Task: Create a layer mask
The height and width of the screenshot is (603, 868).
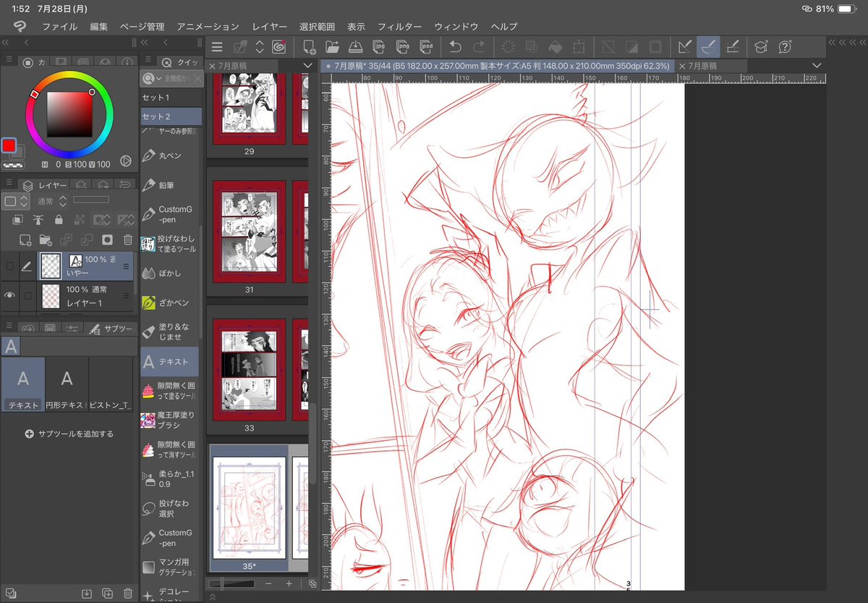Action: click(107, 239)
